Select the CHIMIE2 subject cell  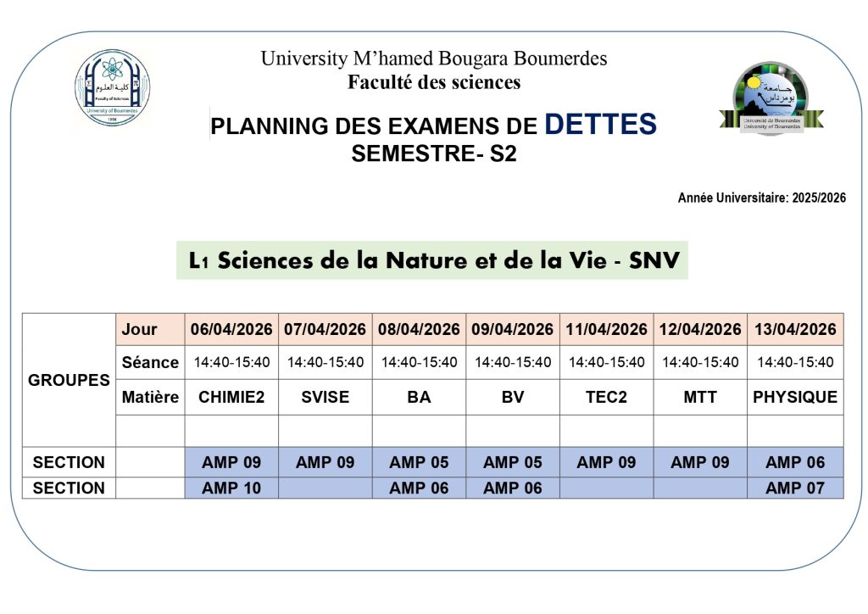click(x=231, y=397)
